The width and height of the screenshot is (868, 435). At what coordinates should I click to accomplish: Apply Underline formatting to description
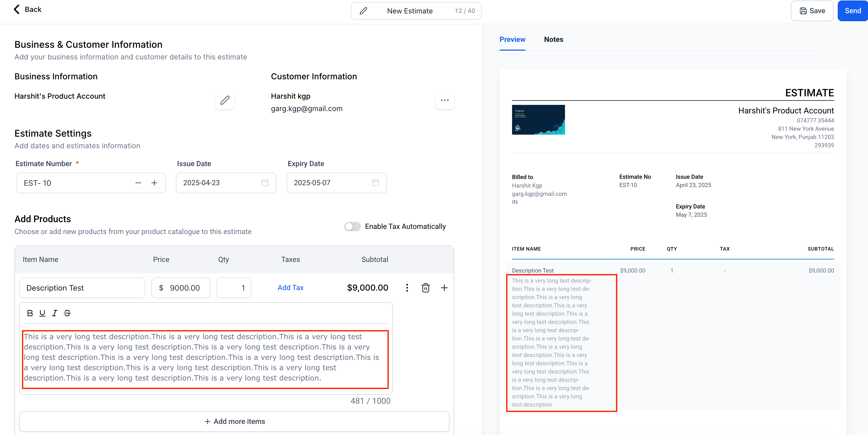(42, 313)
